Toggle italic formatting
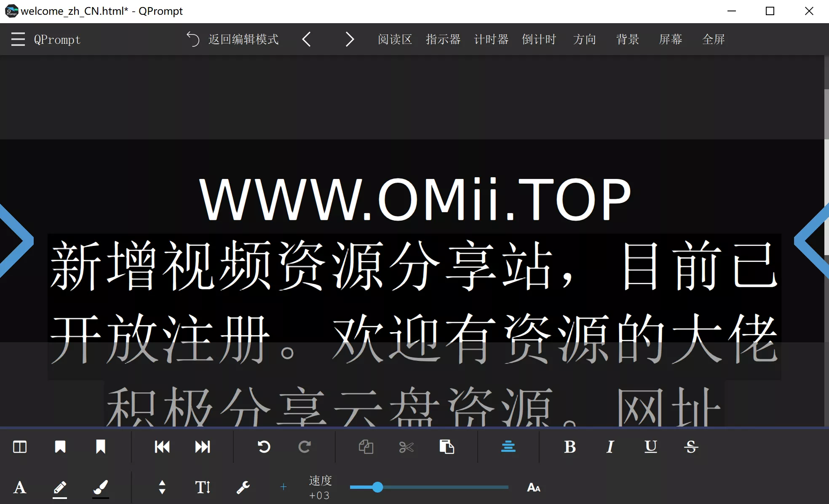 click(x=610, y=447)
